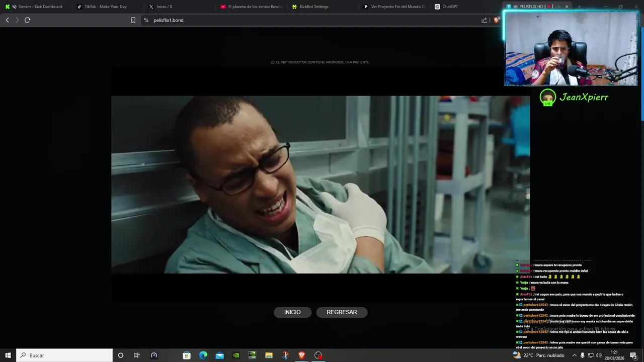Bookmark this page with the bookmark icon
The height and width of the screenshot is (362, 644).
pos(133,20)
